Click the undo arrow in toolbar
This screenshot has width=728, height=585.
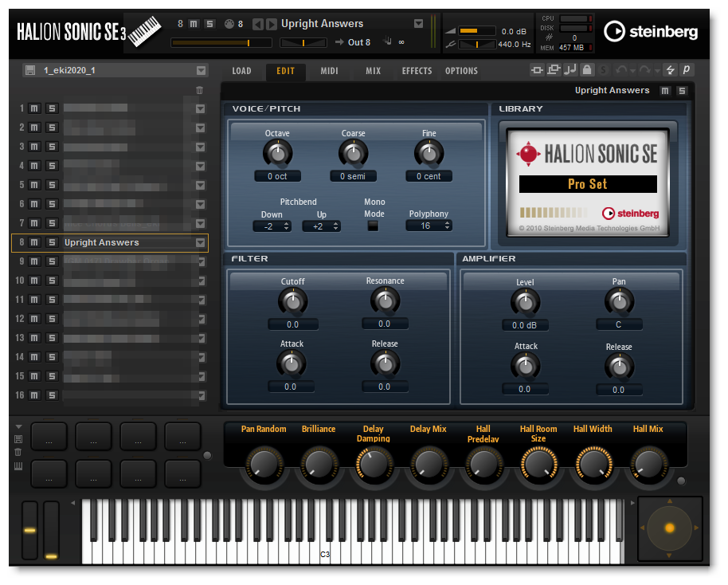tap(620, 70)
